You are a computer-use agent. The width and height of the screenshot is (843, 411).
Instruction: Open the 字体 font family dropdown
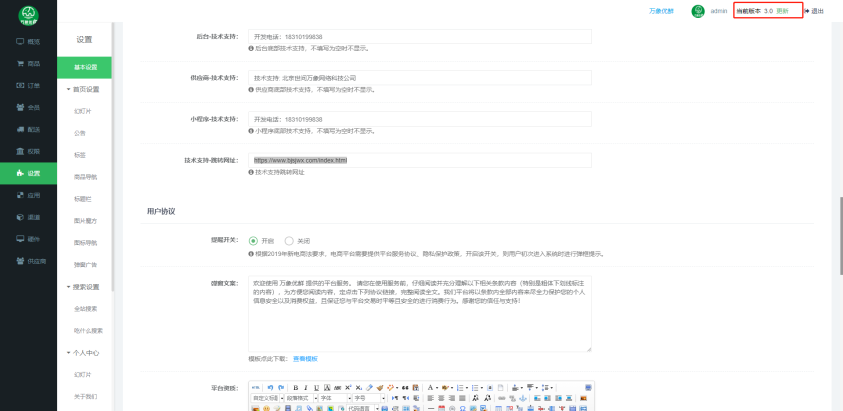[x=335, y=398]
